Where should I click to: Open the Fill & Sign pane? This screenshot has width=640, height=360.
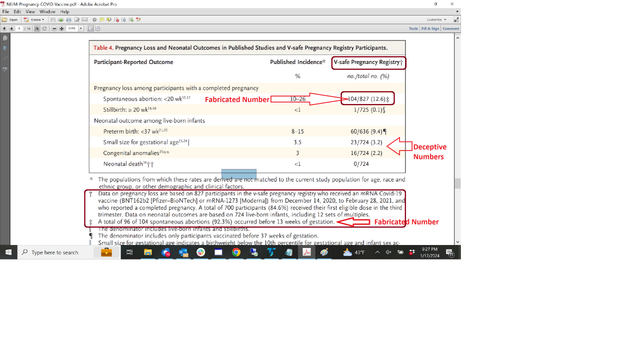tap(430, 29)
